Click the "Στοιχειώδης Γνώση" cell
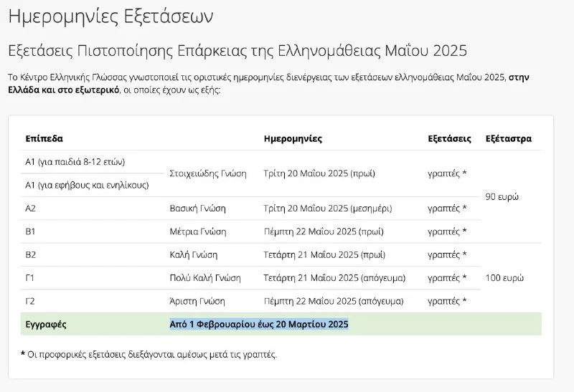The image size is (574, 392). point(208,173)
